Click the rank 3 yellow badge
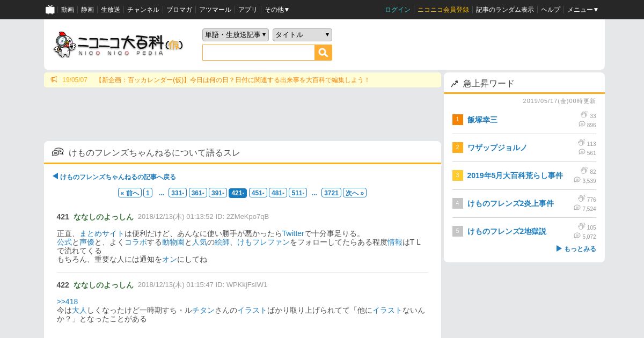 (x=457, y=175)
